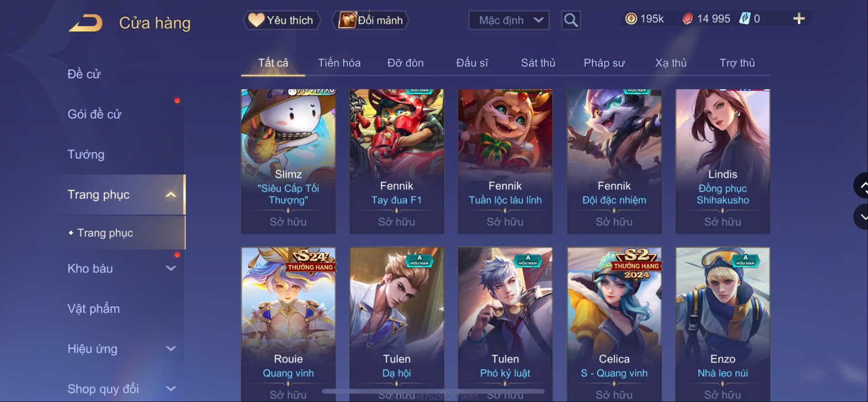Tap the blue voucher ticket icon
Viewport: 868px width, 402px height.
(745, 19)
